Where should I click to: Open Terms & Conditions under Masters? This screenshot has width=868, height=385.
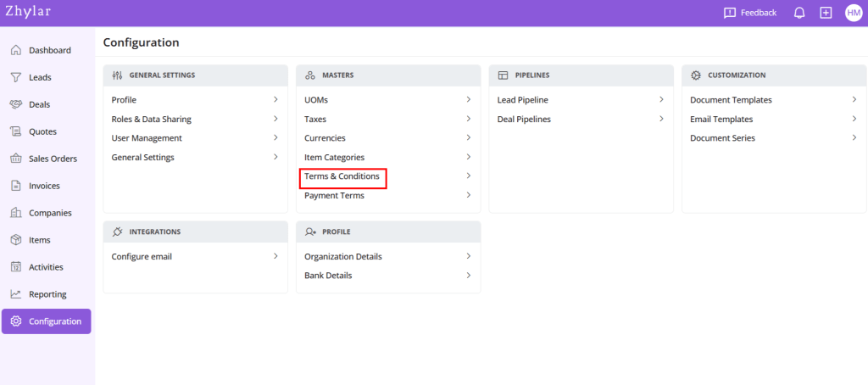click(x=342, y=176)
